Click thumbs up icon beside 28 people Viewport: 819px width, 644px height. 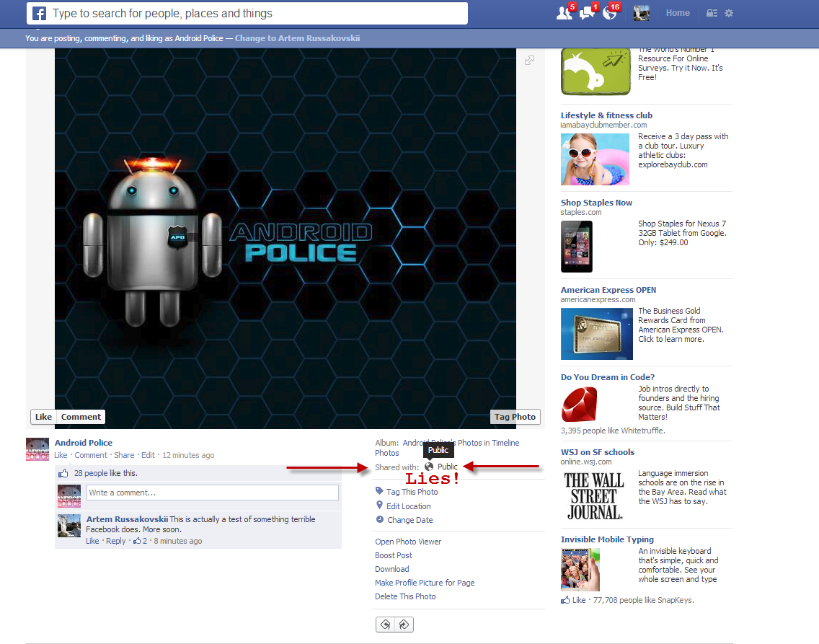click(63, 472)
